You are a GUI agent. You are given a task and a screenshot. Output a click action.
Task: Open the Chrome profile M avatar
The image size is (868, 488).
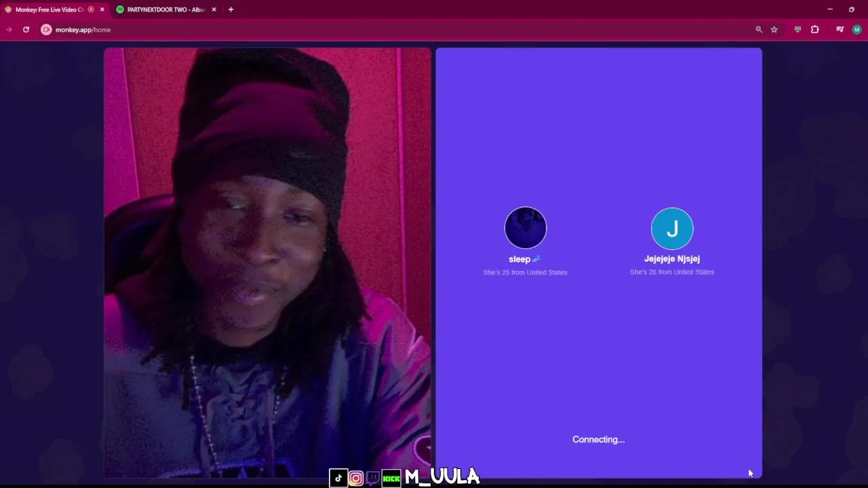pyautogui.click(x=857, y=30)
